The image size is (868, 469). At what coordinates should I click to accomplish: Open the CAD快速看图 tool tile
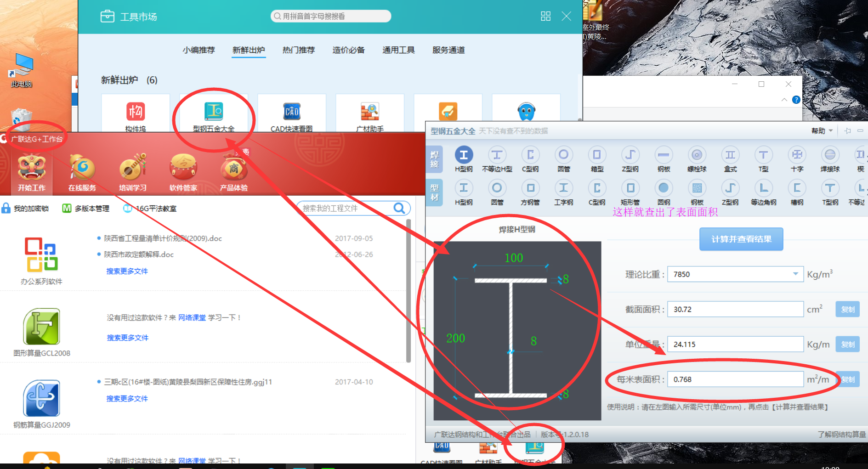(x=292, y=113)
